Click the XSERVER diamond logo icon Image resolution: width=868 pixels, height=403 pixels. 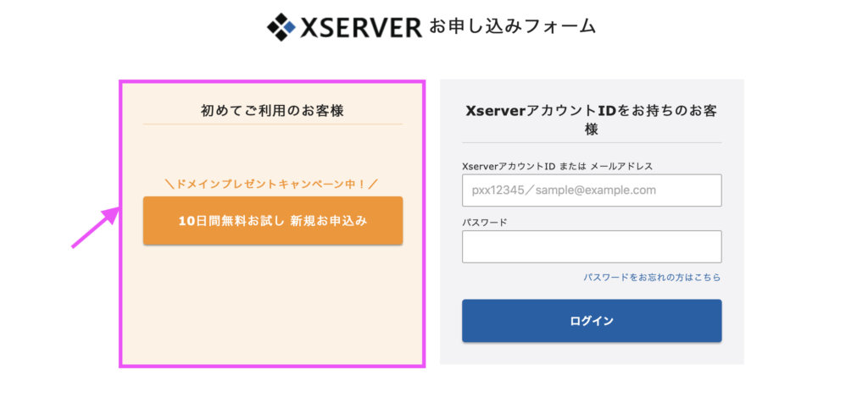click(x=282, y=26)
